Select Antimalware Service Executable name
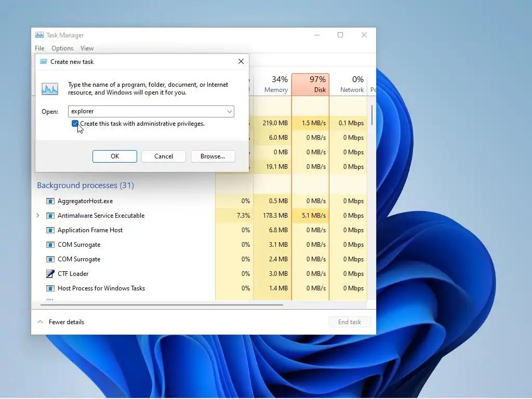This screenshot has width=532, height=399. point(101,216)
